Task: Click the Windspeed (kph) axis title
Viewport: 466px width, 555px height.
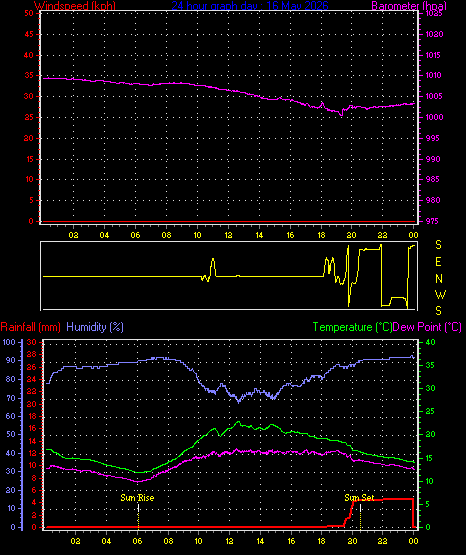Action: tap(75, 6)
